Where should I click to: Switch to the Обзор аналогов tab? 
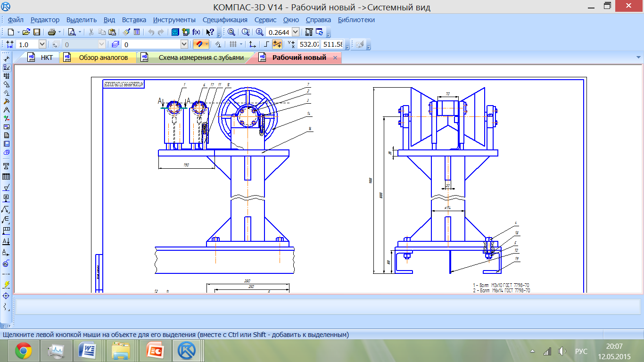[103, 58]
